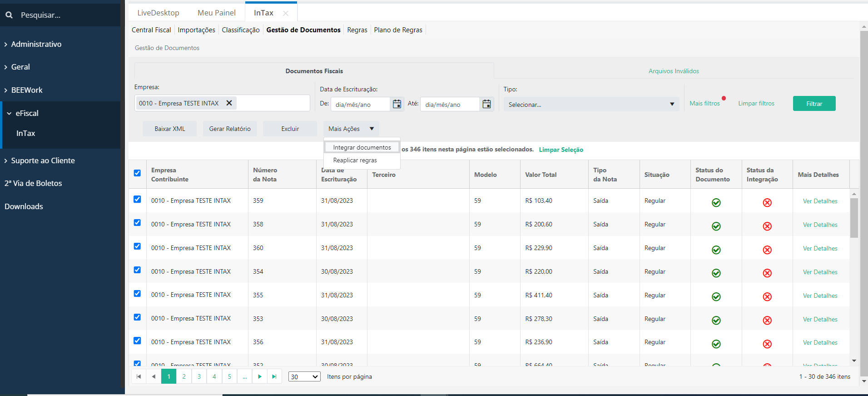
Task: Click red integration status icon for nota 354
Action: (767, 273)
